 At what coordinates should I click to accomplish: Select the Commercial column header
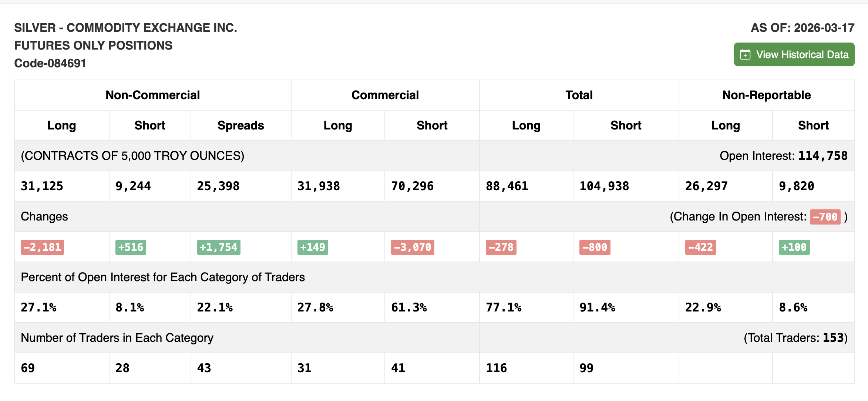[x=385, y=95]
